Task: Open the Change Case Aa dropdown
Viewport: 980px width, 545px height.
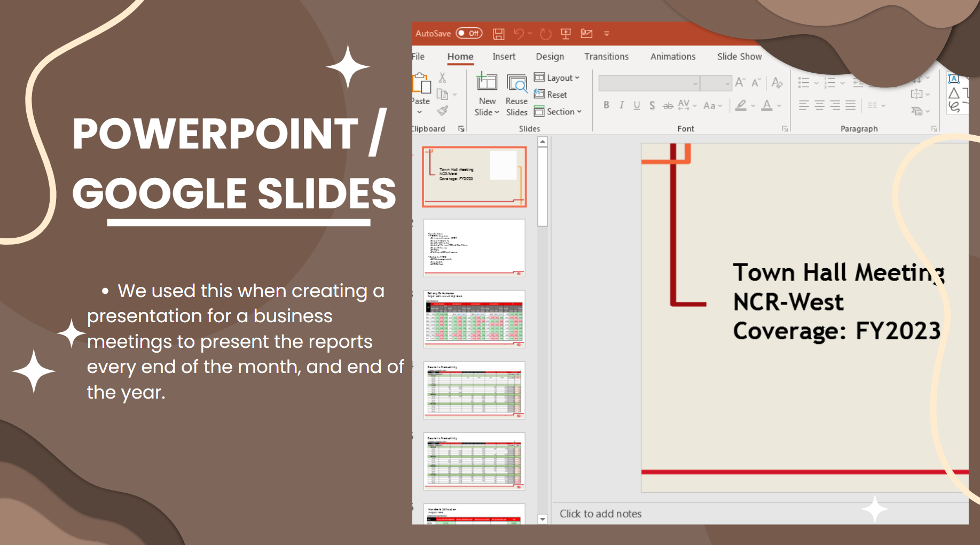Action: coord(712,106)
